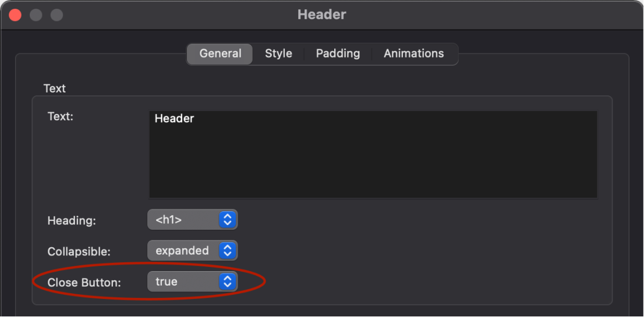Expand the Collapsible dropdown set to expanded
644x317 pixels.
[192, 251]
